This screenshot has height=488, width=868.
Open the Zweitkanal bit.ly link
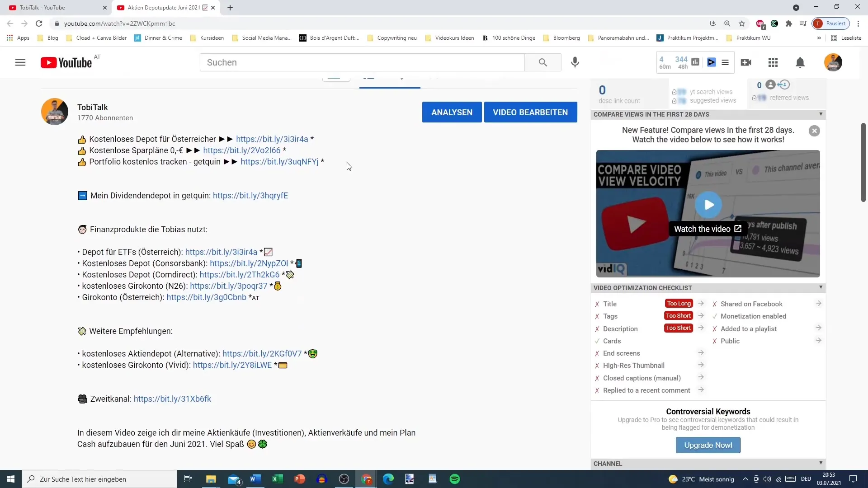click(x=172, y=399)
